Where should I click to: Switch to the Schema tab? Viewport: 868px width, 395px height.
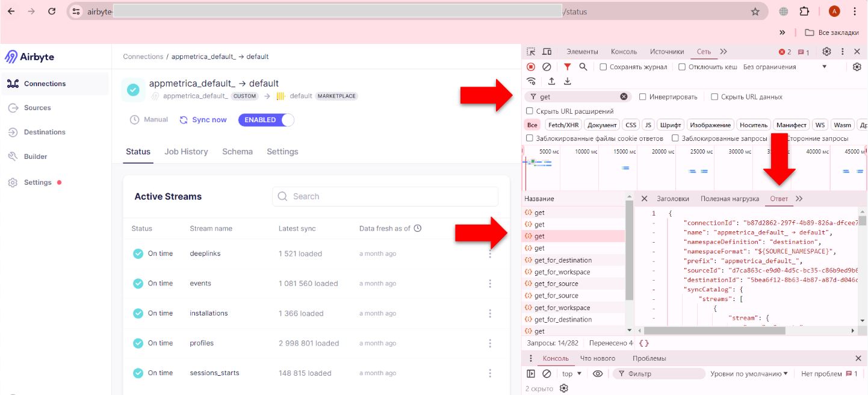(x=237, y=152)
